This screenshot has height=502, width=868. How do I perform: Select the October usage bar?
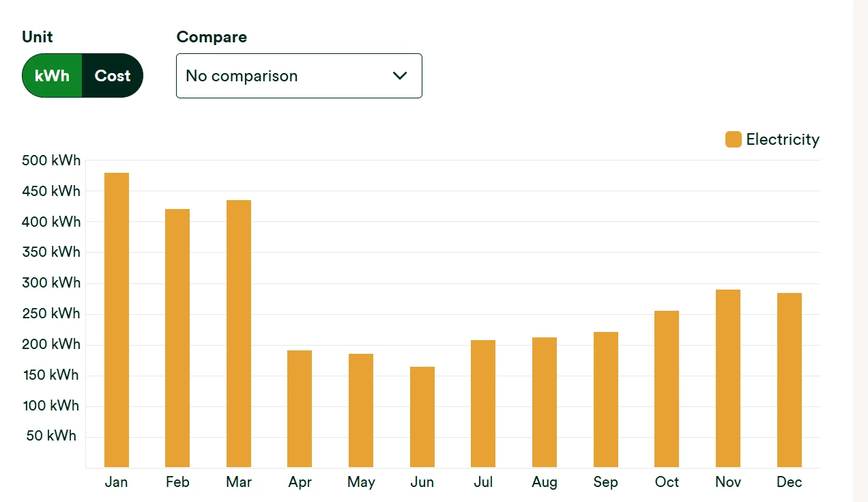[667, 389]
